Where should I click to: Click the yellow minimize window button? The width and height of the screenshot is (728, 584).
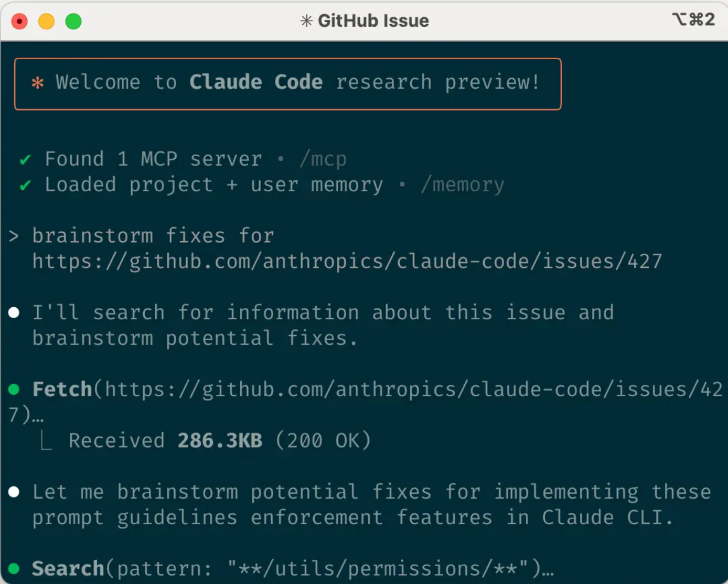point(47,21)
